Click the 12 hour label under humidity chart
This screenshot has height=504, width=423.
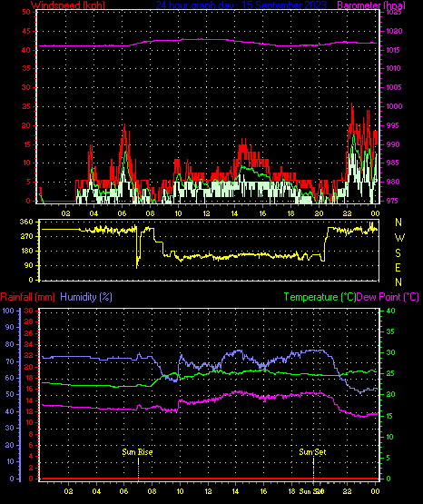(208, 491)
